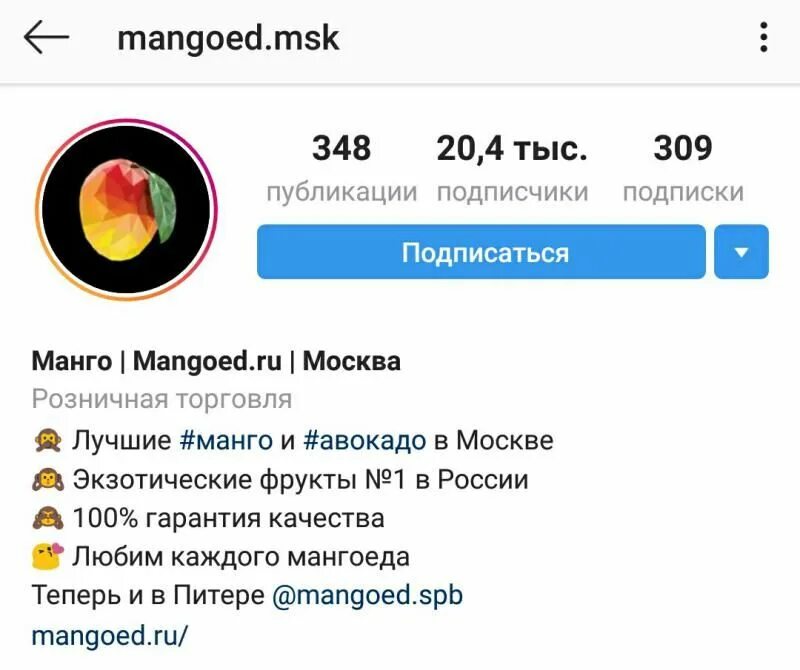Tap the #авокадо hashtag
This screenshot has height=670, width=800.
(x=364, y=440)
